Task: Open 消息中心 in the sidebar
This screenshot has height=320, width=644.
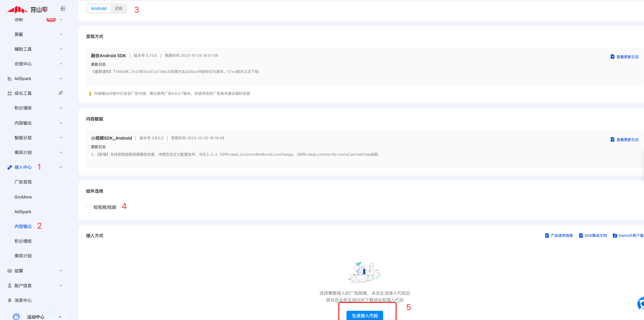Action: 23,300
